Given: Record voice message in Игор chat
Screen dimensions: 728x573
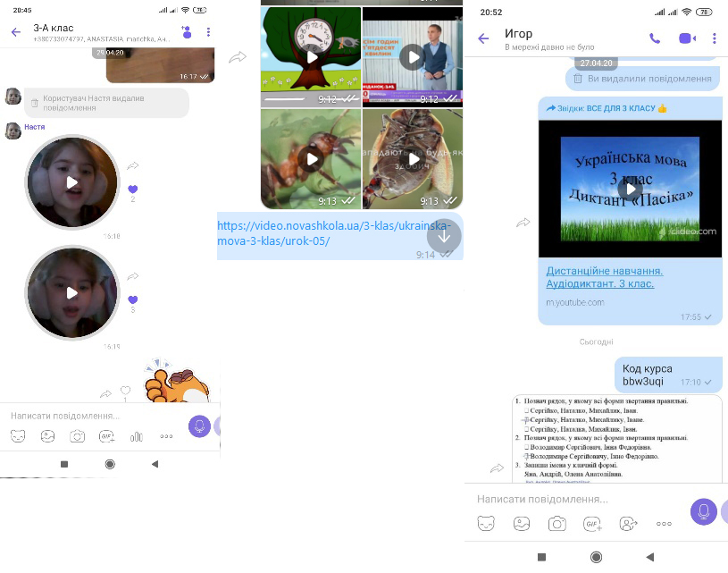Looking at the screenshot, I should (x=704, y=511).
